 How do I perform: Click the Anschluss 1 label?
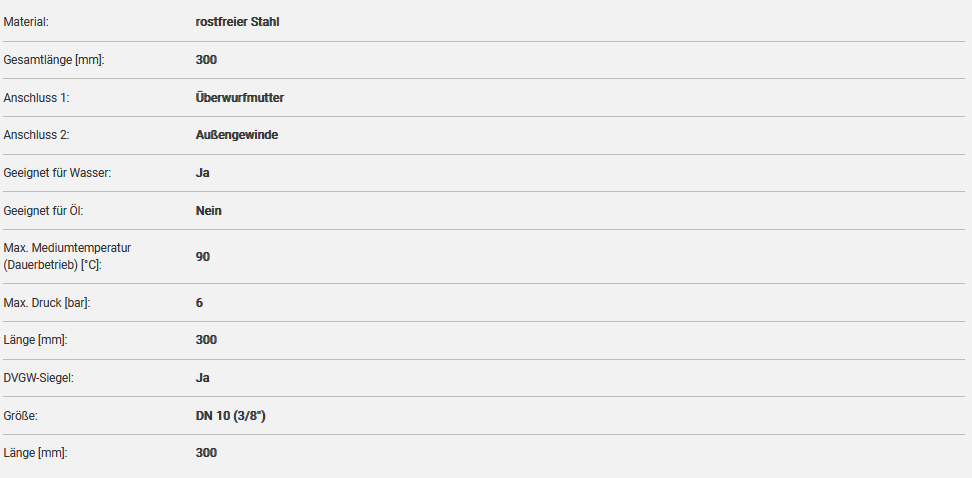click(36, 98)
